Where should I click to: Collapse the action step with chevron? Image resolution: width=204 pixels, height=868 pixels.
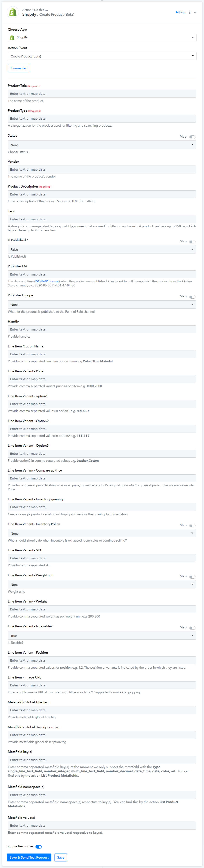[x=195, y=12]
